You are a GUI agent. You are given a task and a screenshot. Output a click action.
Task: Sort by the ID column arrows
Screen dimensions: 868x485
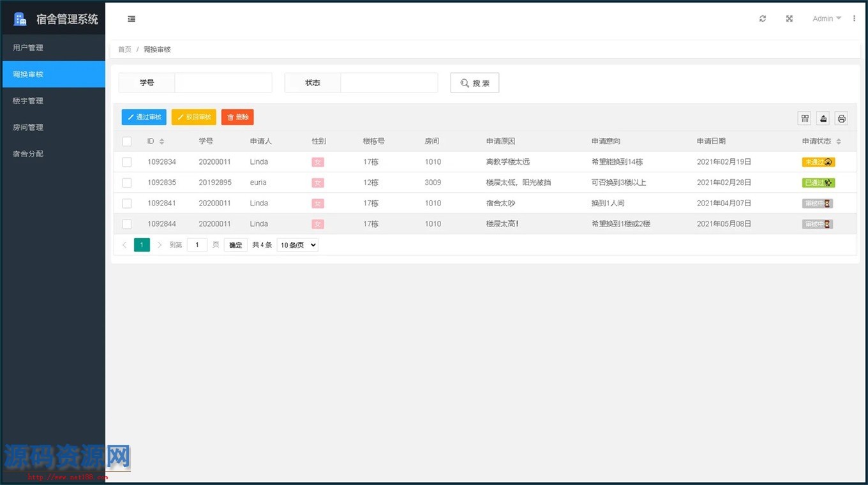click(162, 142)
